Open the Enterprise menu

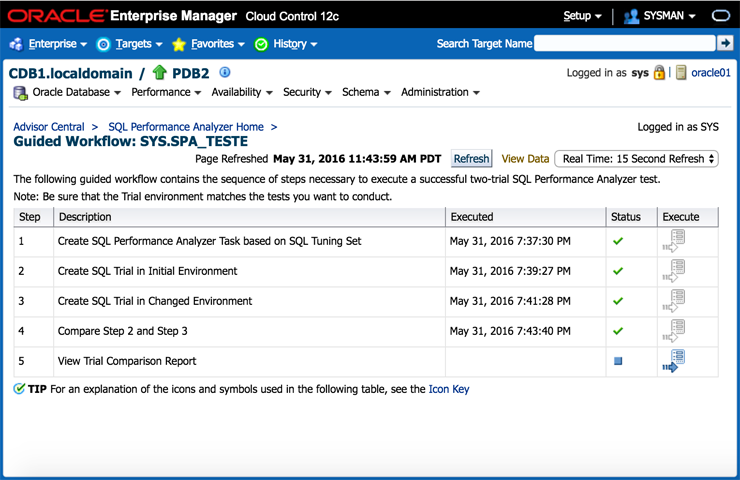pyautogui.click(x=49, y=44)
